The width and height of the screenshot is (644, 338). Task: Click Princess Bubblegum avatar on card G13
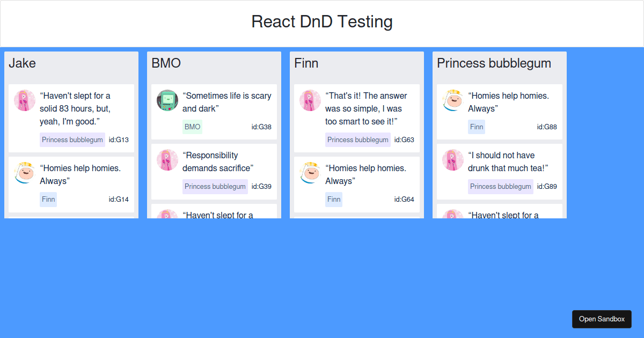[25, 100]
